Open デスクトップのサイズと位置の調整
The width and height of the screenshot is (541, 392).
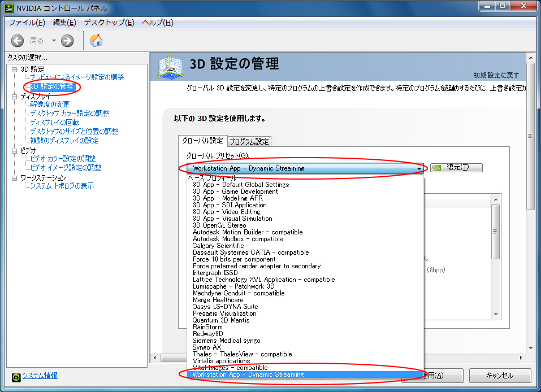coord(74,132)
